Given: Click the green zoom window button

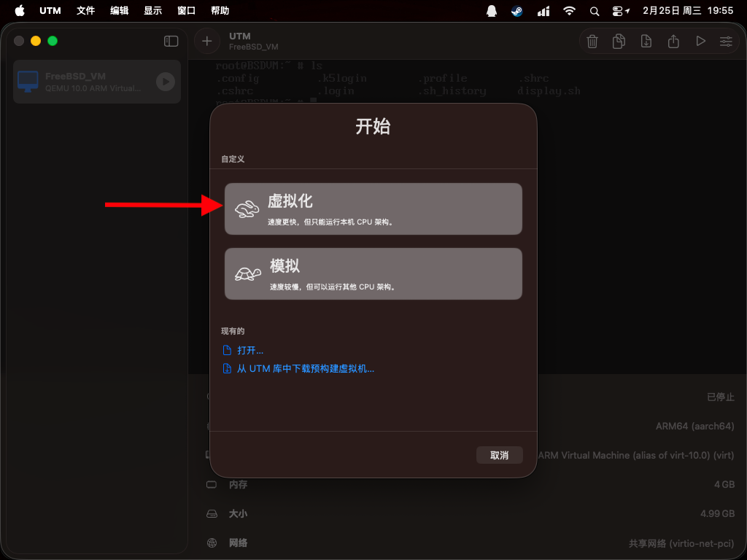Looking at the screenshot, I should [x=53, y=41].
